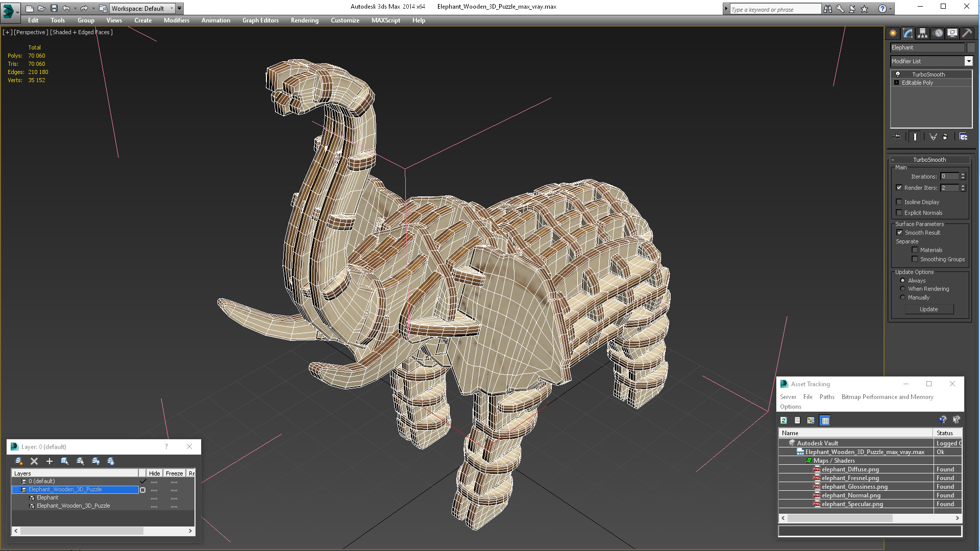Click Select Highlighted Objects icon in Layer dialog
This screenshot has height=551, width=980.
(x=65, y=461)
